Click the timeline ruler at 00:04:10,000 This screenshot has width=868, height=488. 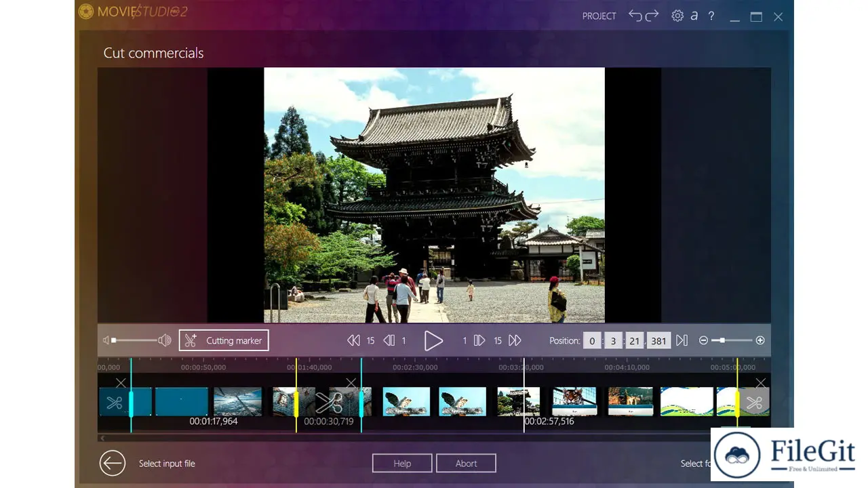[627, 367]
